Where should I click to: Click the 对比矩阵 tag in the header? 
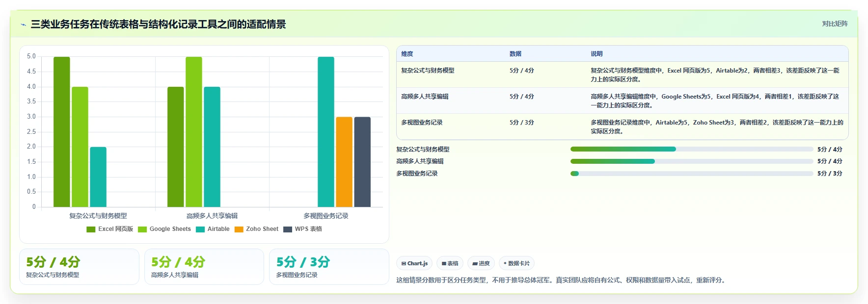point(835,24)
